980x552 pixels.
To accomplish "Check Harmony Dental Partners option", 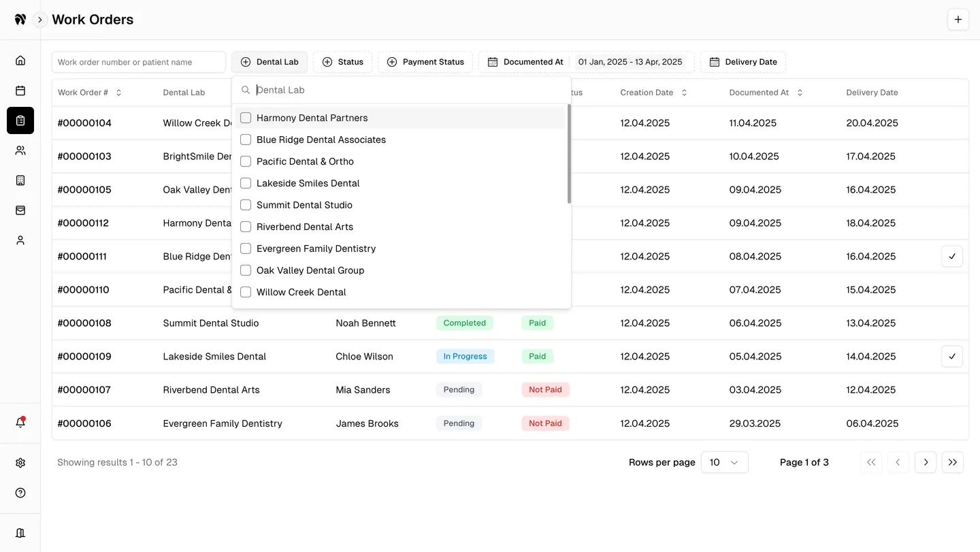I will coord(246,118).
